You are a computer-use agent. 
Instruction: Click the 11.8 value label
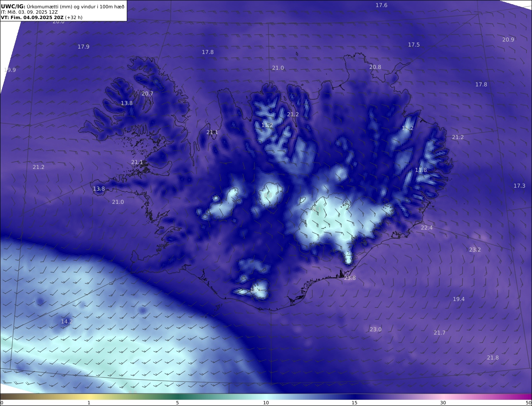tap(421, 170)
